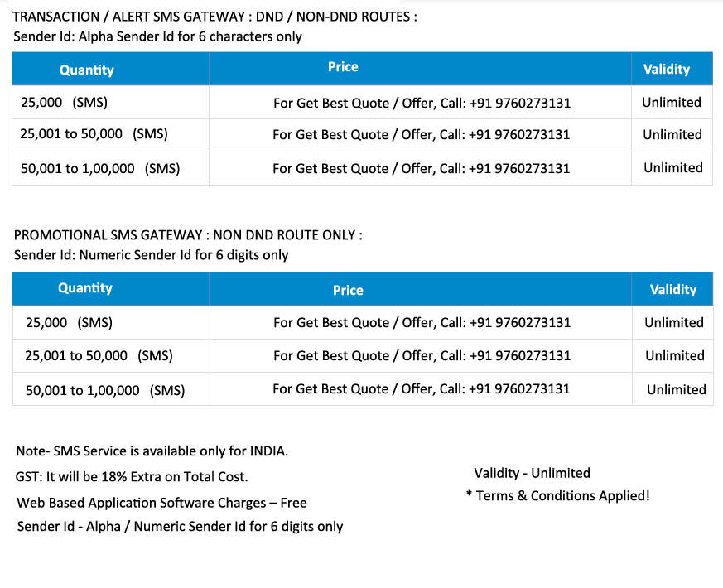This screenshot has height=588, width=723.
Task: Click the call quote for Transaction 25,000 SMS
Action: pyautogui.click(x=422, y=103)
